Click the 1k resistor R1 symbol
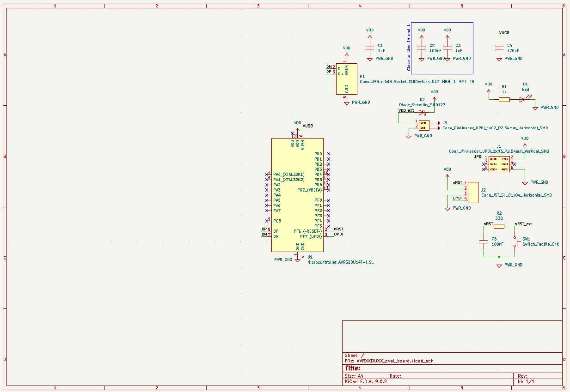 504,99
